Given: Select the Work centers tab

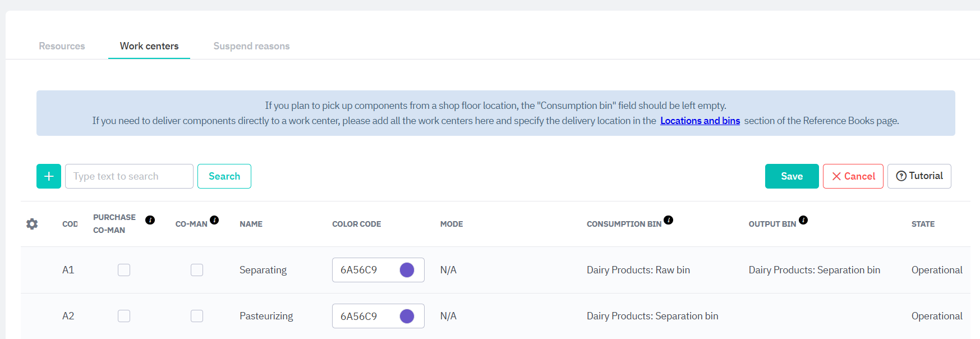Looking at the screenshot, I should click(x=149, y=46).
